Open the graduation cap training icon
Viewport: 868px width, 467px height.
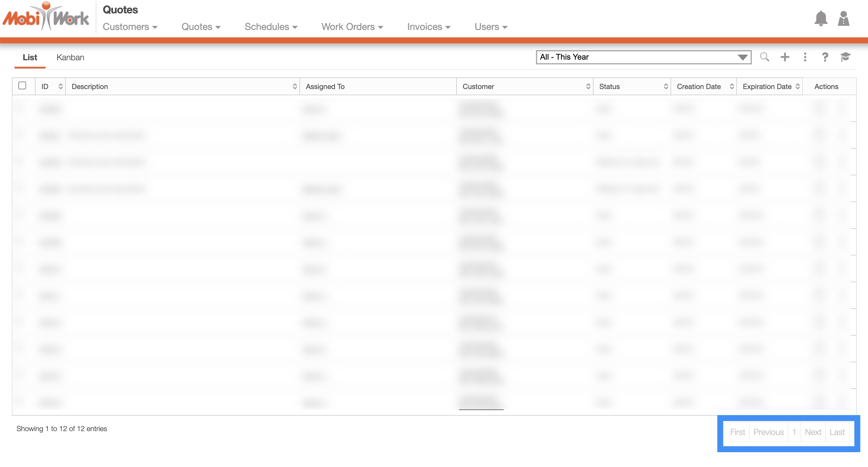click(845, 57)
